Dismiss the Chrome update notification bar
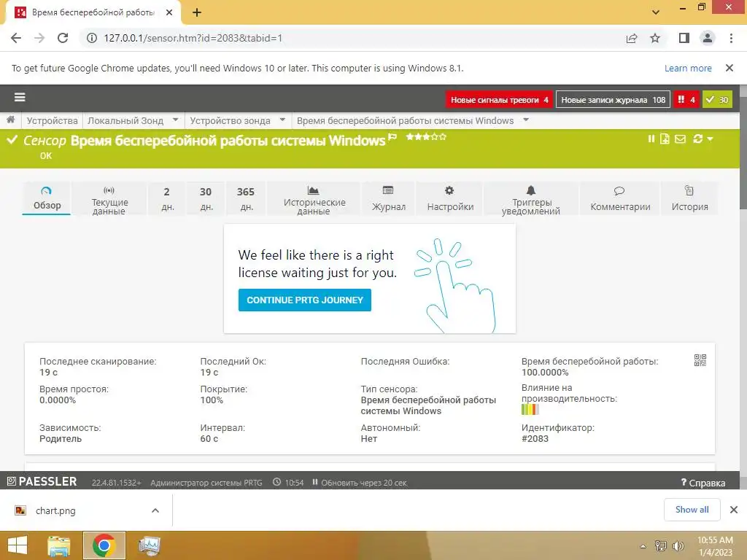The image size is (747, 560). 729,68
